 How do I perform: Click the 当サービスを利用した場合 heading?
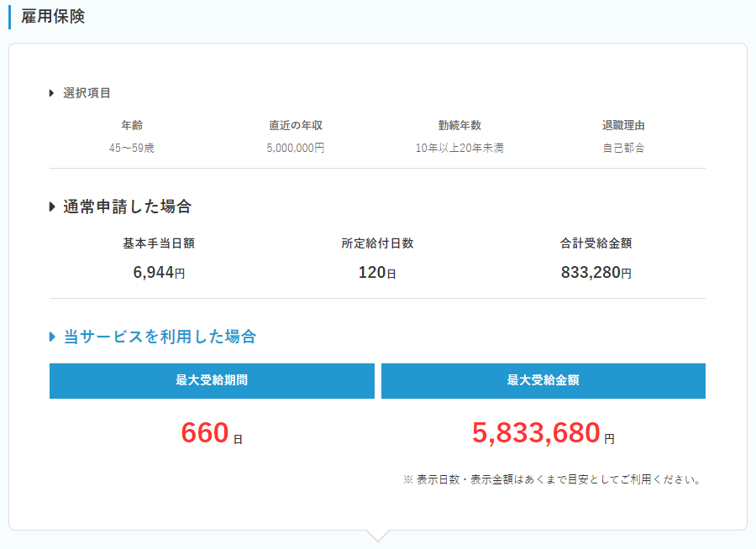160,337
